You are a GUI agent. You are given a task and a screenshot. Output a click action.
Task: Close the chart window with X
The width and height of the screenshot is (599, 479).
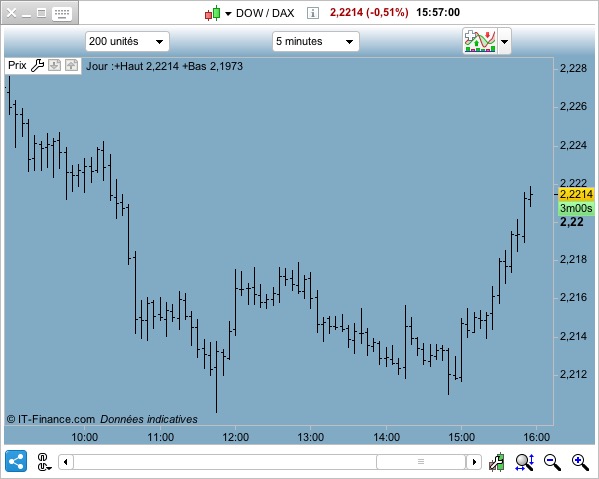[x=11, y=13]
